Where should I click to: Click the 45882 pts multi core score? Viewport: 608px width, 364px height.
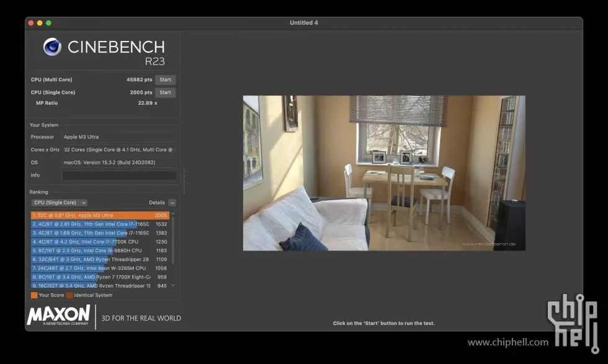click(x=139, y=80)
